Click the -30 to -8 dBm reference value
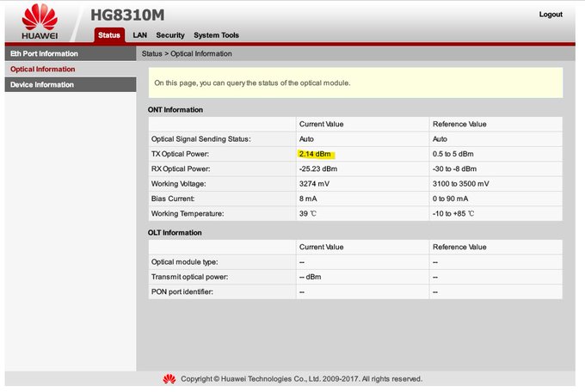Screen dimensions: 585x392 click(454, 168)
